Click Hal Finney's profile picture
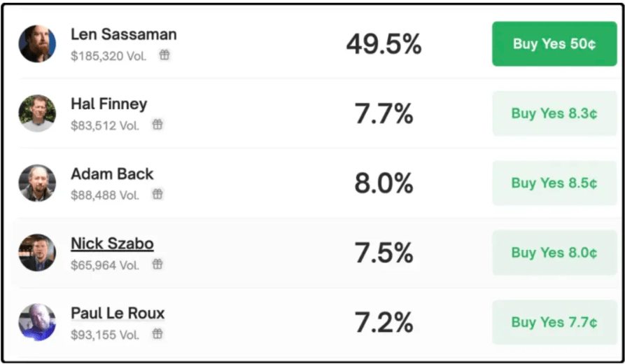Viewport: 625px width, 364px height. pos(37,113)
